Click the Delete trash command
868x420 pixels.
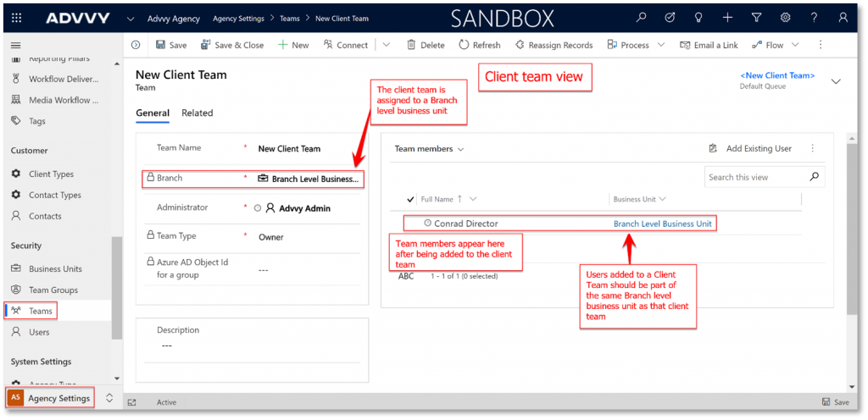coord(426,45)
